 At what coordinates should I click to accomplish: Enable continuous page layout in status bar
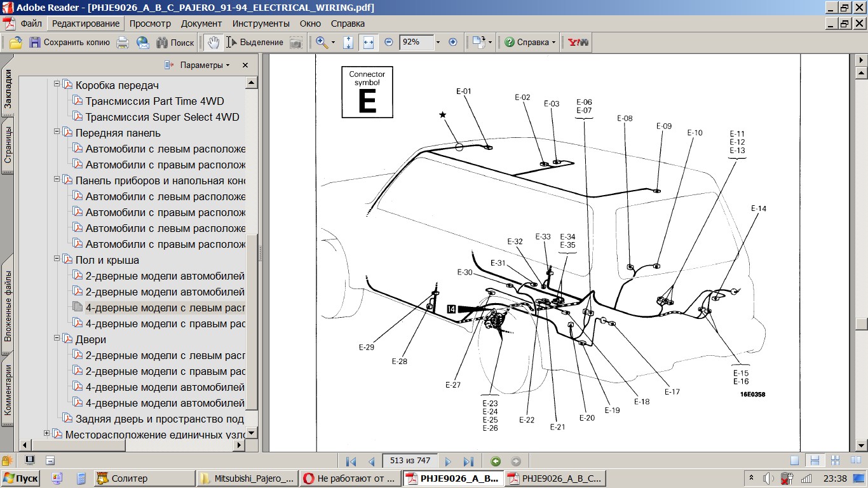tap(815, 461)
